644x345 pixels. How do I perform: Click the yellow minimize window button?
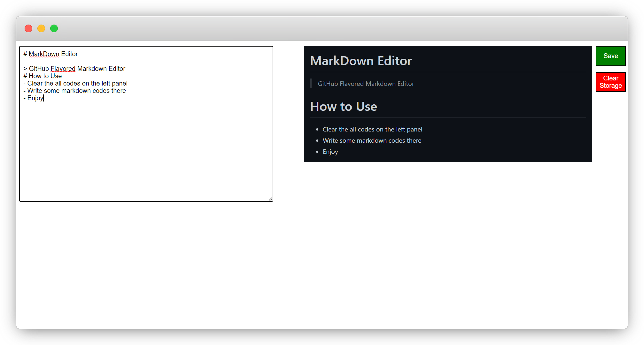[41, 28]
